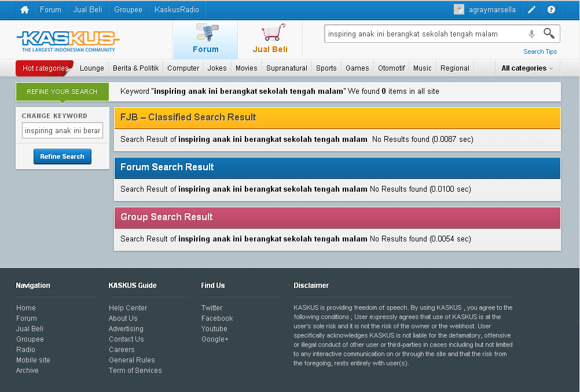Open Twitter link in Find Us

pos(212,307)
